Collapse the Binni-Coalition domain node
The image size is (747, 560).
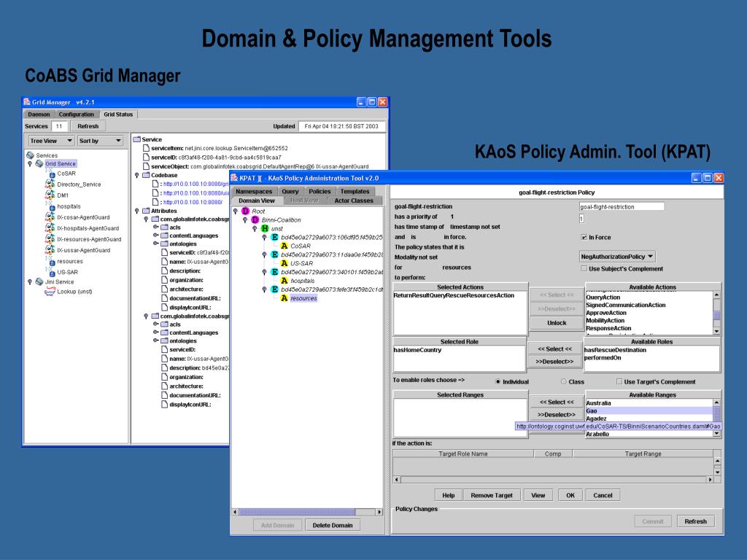(x=245, y=219)
